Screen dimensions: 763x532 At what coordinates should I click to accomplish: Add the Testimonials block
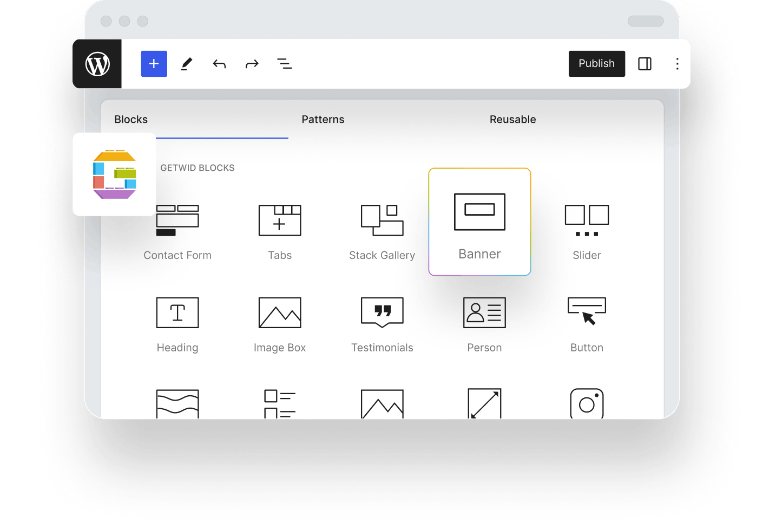click(x=382, y=324)
